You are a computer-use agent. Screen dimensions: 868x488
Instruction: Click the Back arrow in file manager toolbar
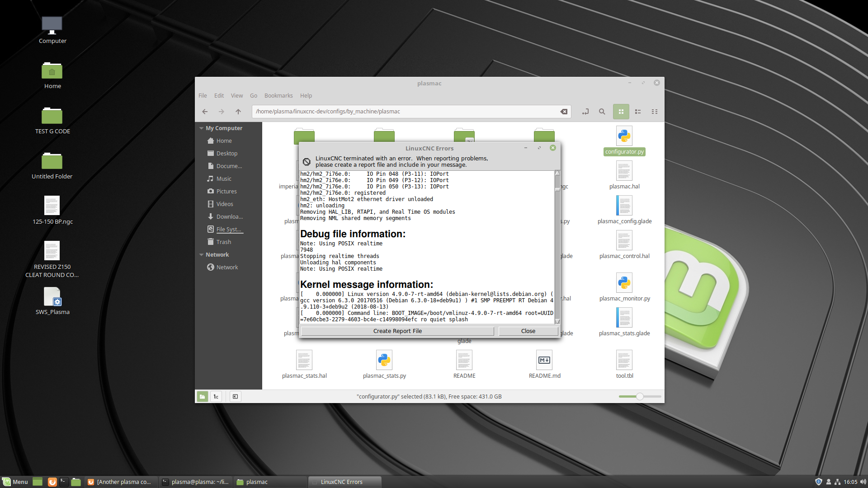205,112
